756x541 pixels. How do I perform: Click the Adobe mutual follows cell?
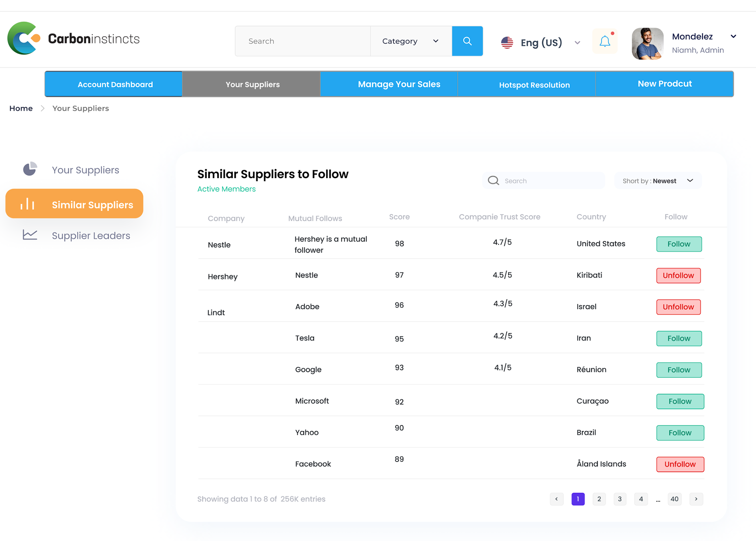click(307, 307)
